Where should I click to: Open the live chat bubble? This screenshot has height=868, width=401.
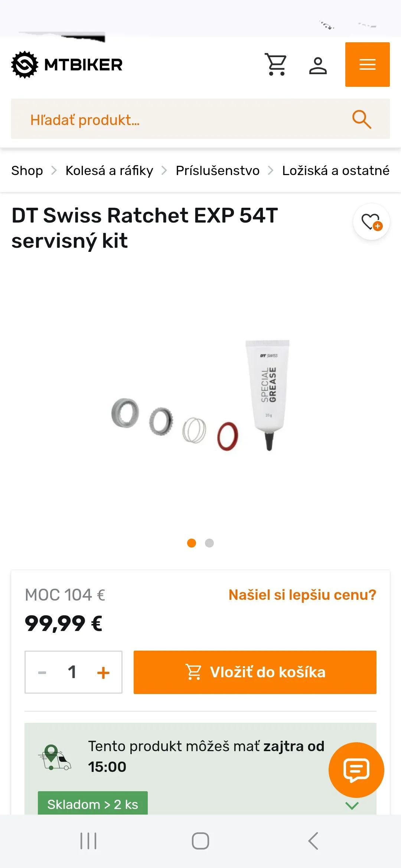coord(356,770)
